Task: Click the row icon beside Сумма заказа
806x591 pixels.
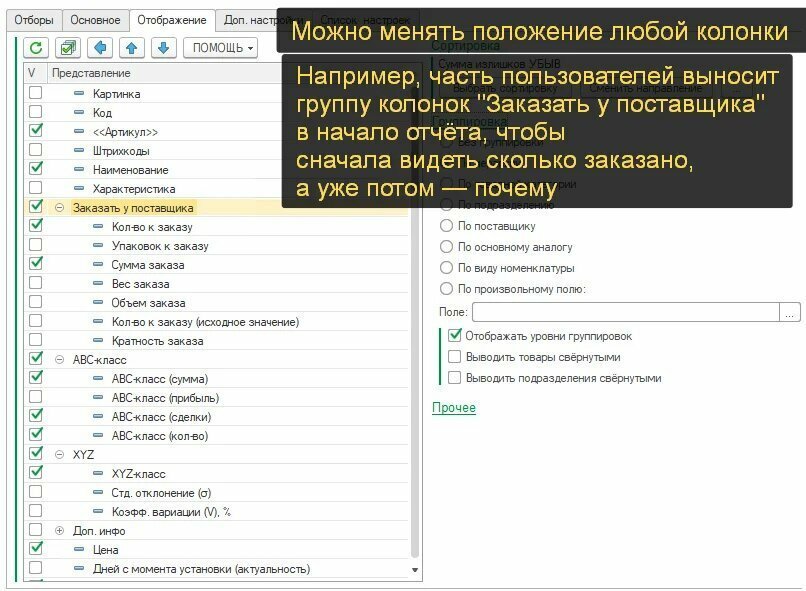Action: coord(98,265)
